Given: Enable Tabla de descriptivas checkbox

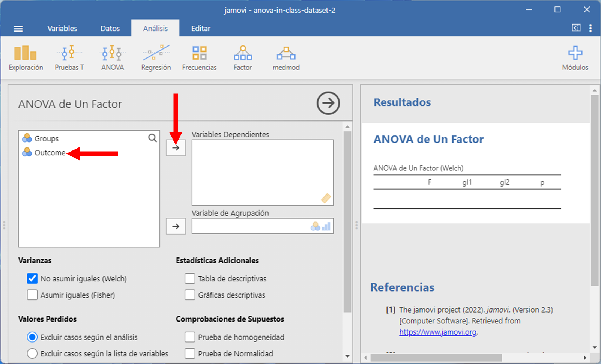Looking at the screenshot, I should [x=190, y=278].
